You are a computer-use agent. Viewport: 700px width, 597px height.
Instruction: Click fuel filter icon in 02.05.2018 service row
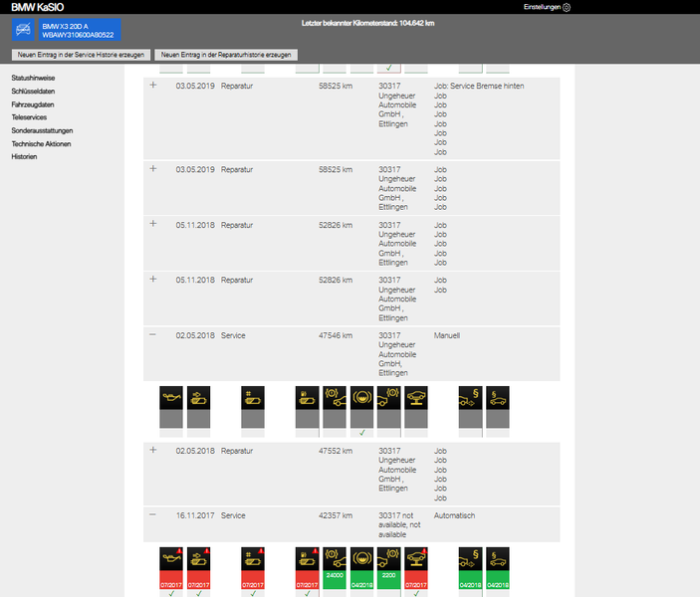(307, 398)
